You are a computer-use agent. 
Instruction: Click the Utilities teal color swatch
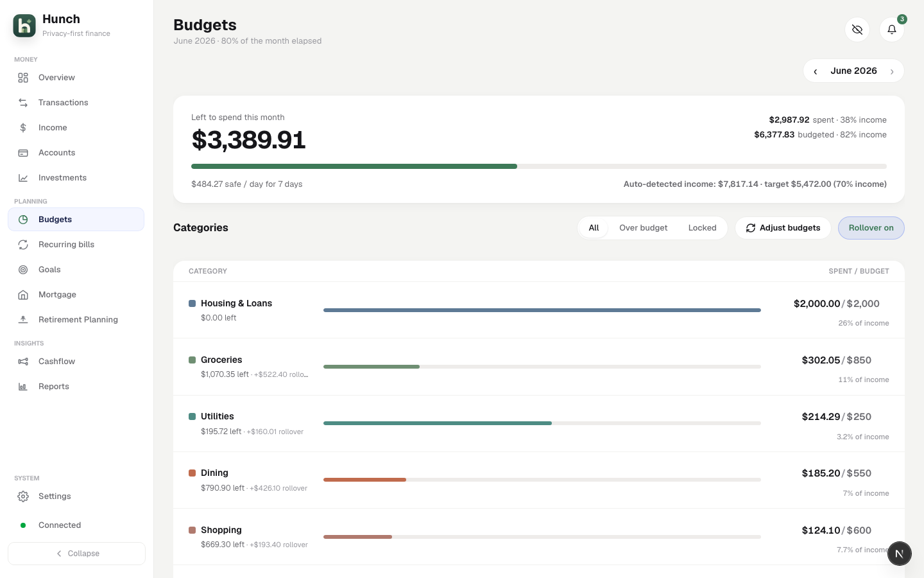coord(192,417)
